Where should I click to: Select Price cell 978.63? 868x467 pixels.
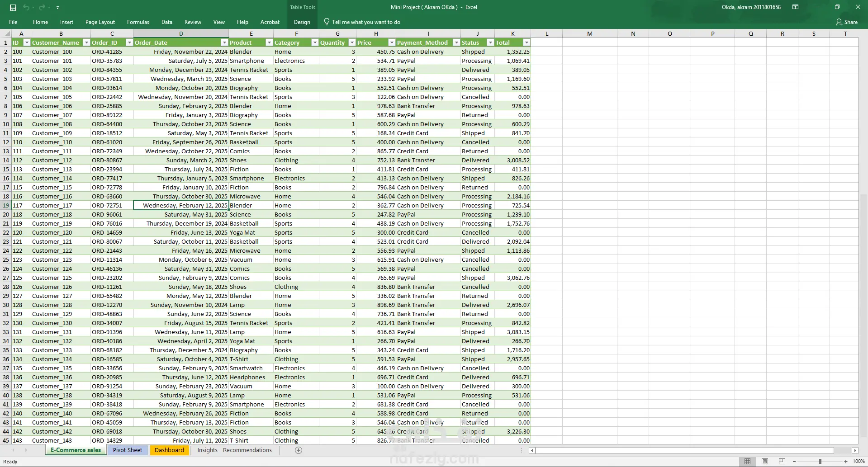point(376,106)
